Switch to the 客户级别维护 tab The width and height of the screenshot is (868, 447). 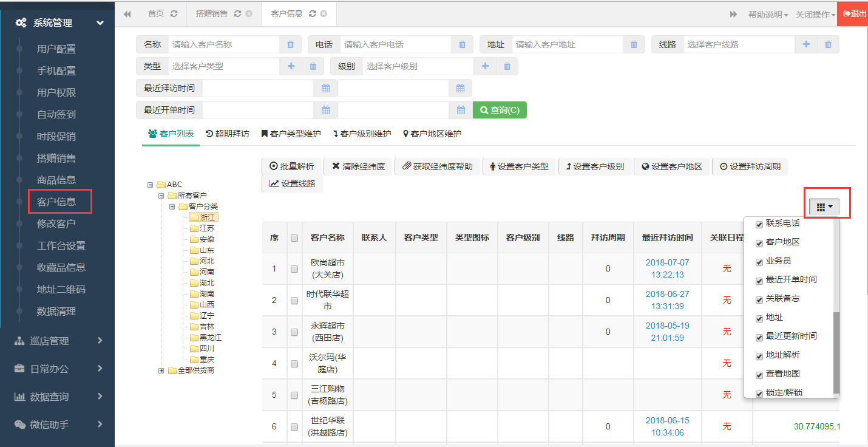click(x=362, y=134)
